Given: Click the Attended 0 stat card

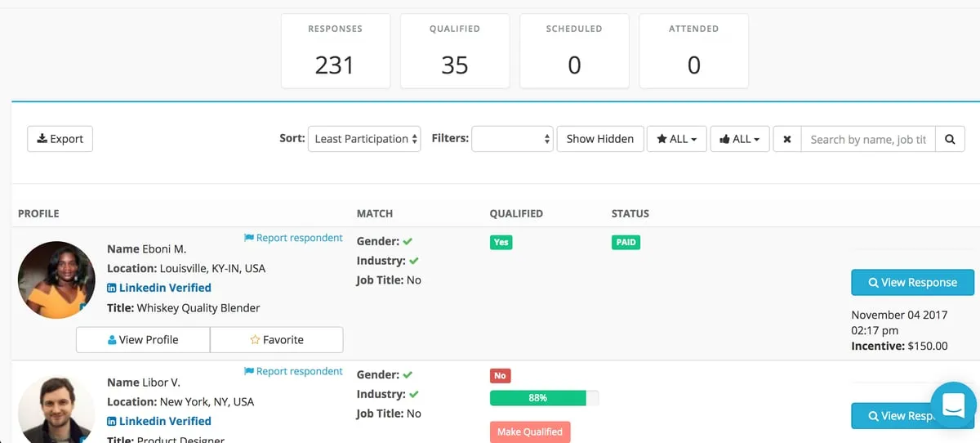Looking at the screenshot, I should pyautogui.click(x=693, y=51).
